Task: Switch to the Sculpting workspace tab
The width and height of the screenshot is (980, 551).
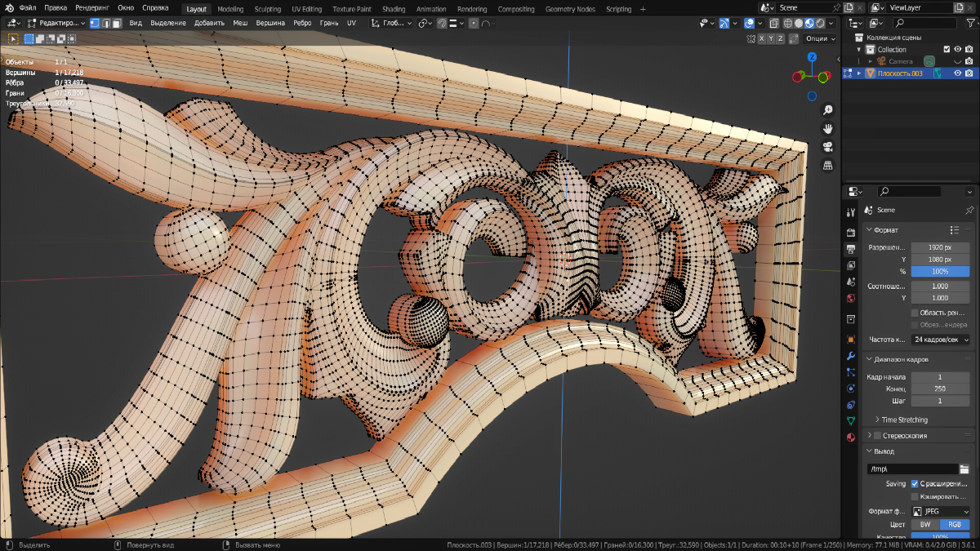Action: tap(267, 9)
